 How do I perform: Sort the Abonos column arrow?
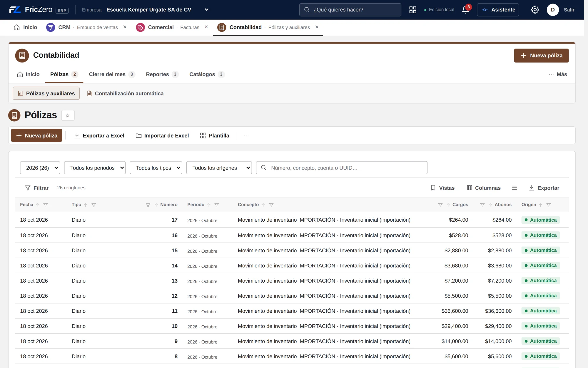[490, 205]
